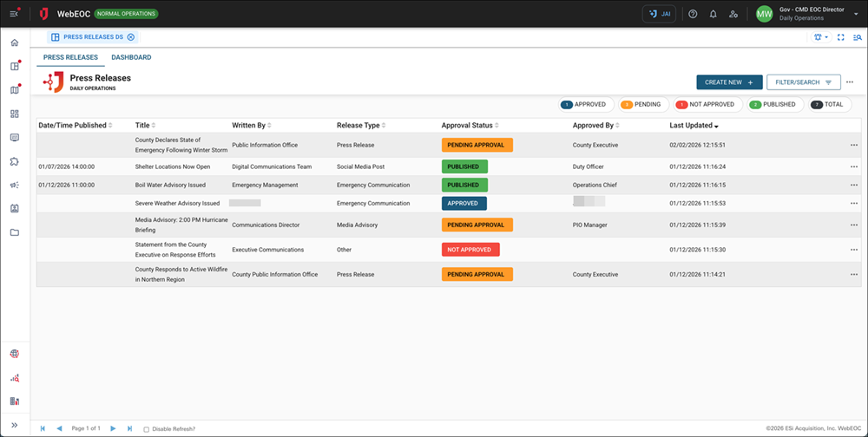This screenshot has width=868, height=437.
Task: Expand the sidebar with double chevron
Action: (x=15, y=425)
